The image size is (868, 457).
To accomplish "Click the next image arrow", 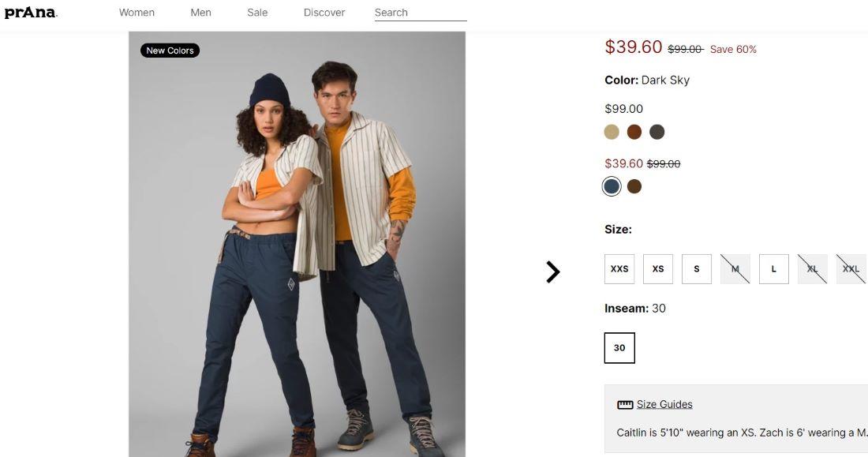I will pos(552,272).
